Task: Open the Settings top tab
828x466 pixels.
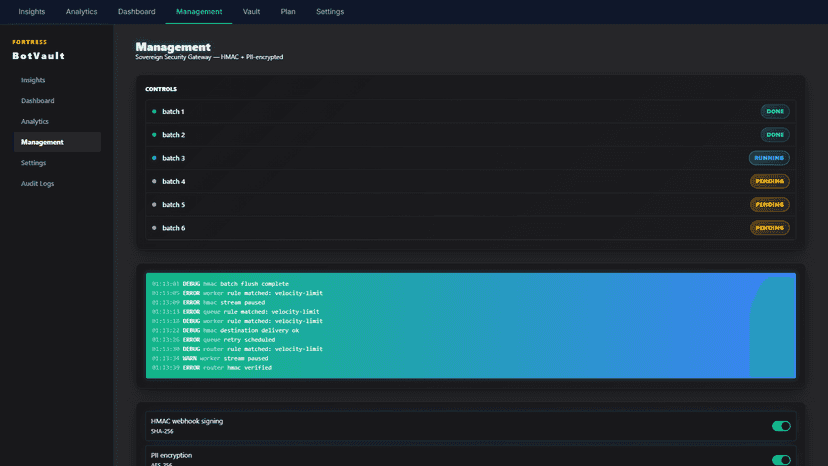Action: pyautogui.click(x=330, y=12)
